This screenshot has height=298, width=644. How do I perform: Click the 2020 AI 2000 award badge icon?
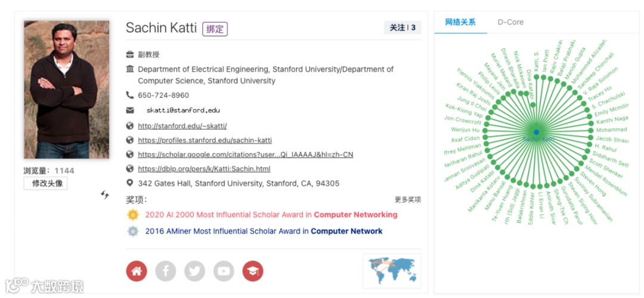(x=132, y=215)
